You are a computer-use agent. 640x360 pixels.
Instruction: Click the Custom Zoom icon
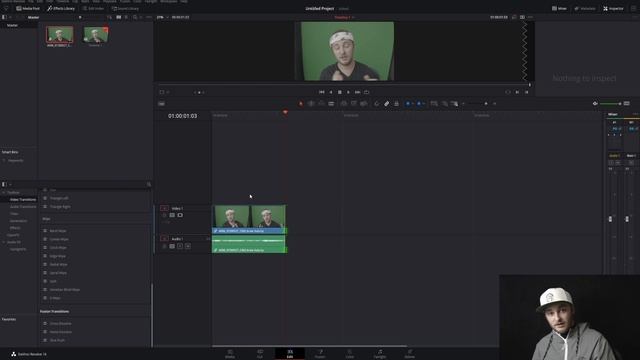pyautogui.click(x=454, y=104)
